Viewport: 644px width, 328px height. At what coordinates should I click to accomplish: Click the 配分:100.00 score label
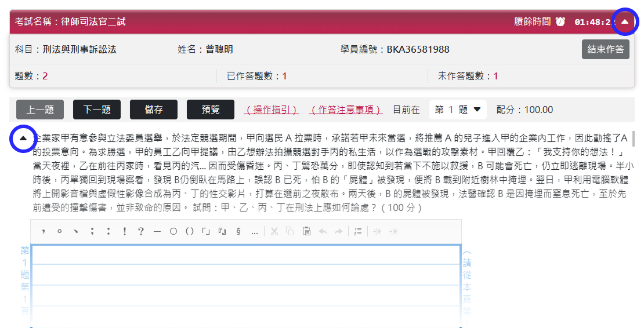coord(524,110)
